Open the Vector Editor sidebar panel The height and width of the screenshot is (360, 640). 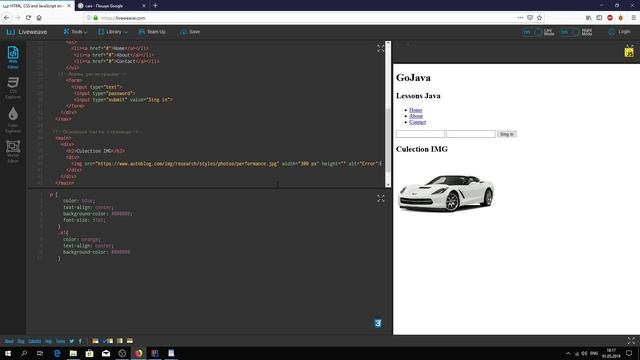click(x=13, y=151)
